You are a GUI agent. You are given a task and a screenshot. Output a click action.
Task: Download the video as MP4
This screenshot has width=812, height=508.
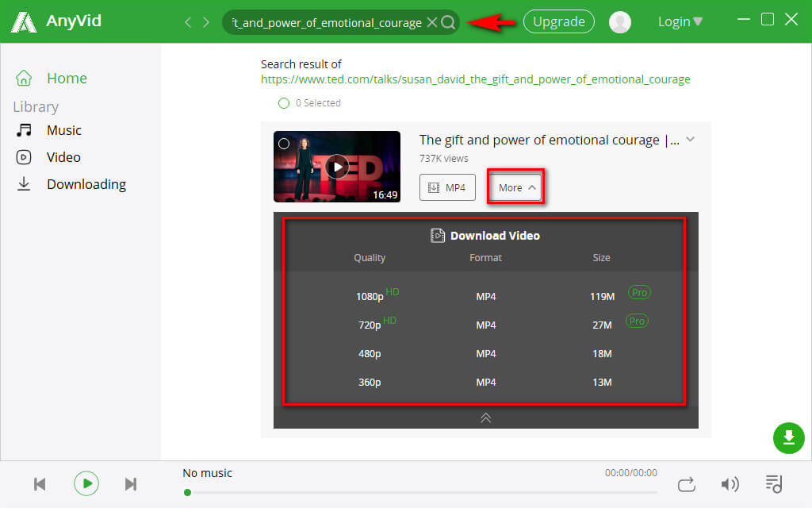point(447,187)
